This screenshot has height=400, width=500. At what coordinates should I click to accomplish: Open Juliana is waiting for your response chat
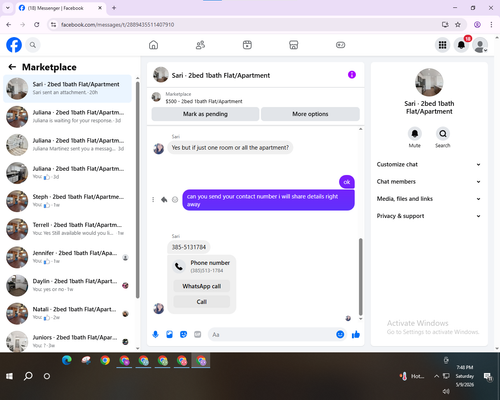tap(67, 117)
